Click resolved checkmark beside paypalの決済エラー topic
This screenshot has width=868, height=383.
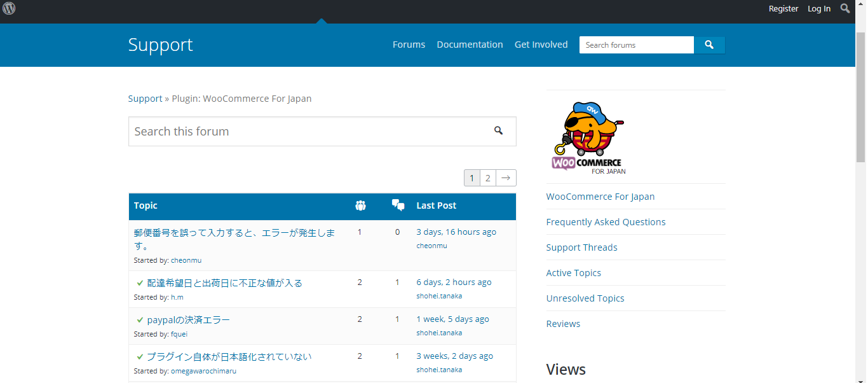tap(140, 320)
